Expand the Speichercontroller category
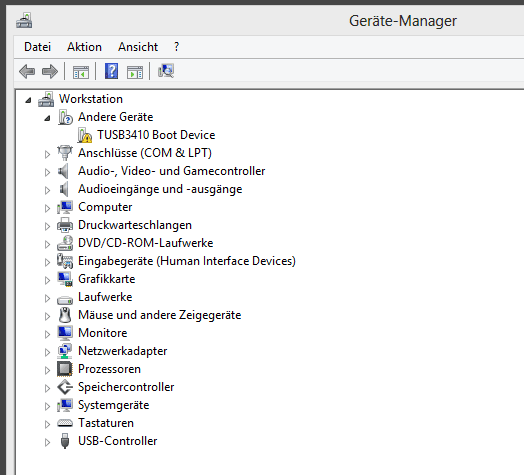 pyautogui.click(x=47, y=388)
